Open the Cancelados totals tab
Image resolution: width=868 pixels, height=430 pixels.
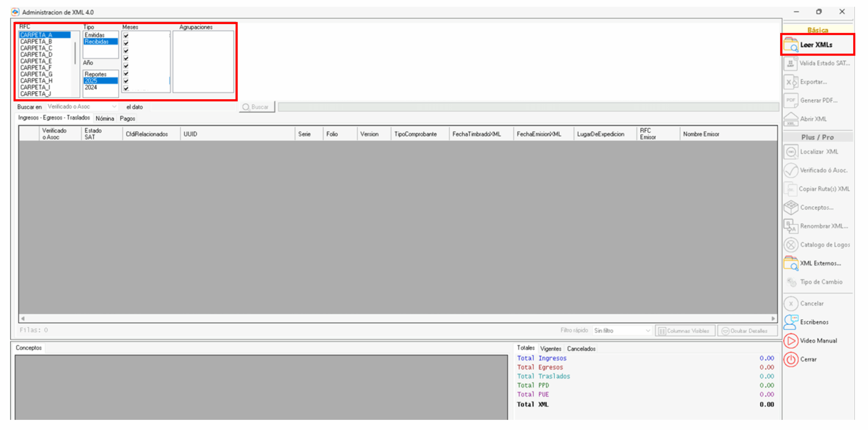point(581,348)
